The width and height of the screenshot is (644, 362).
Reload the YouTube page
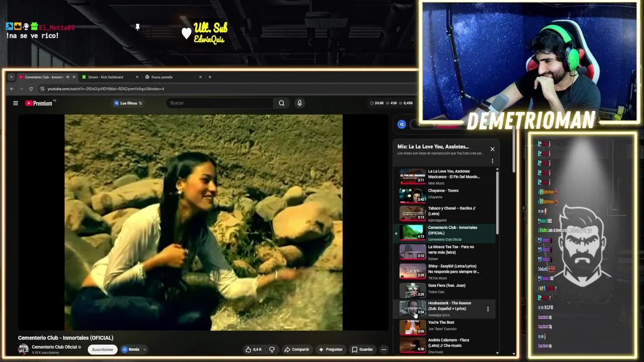(x=31, y=89)
